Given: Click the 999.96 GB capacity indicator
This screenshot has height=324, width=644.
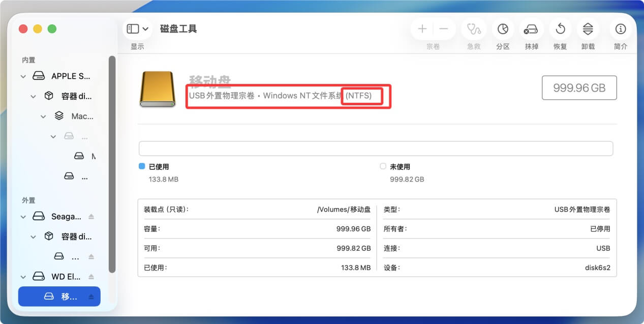Looking at the screenshot, I should click(579, 87).
